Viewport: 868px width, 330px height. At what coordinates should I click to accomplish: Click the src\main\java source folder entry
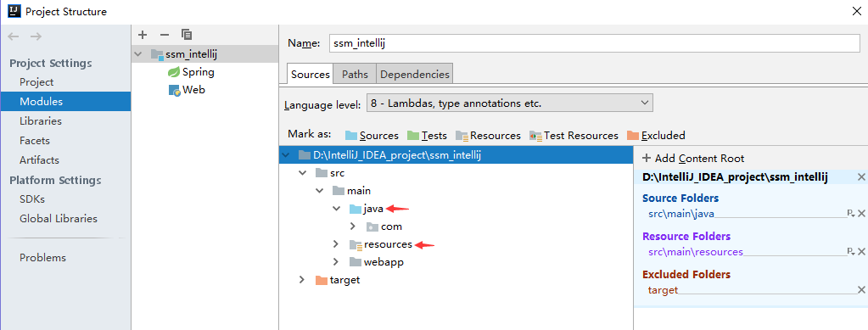pyautogui.click(x=680, y=213)
